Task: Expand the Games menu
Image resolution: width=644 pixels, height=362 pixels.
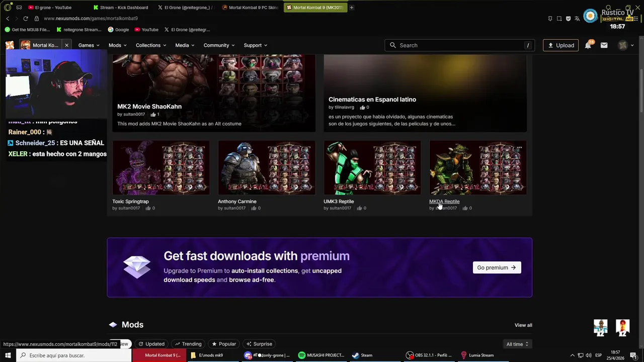Action: [x=89, y=45]
